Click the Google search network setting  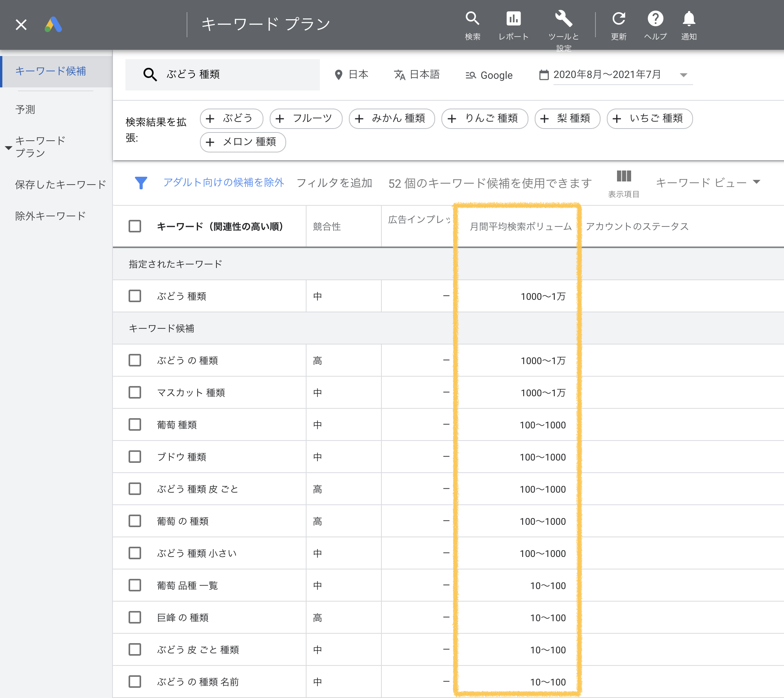(488, 75)
